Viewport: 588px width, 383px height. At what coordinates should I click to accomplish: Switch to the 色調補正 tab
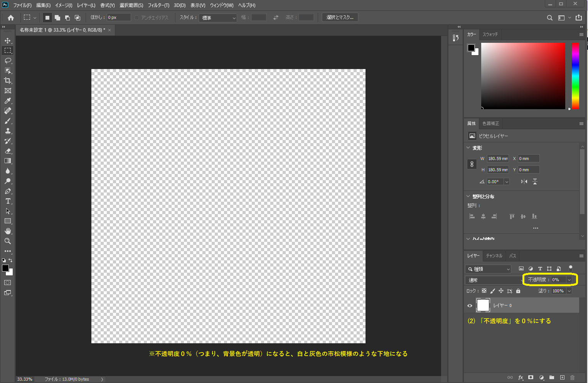491,123
